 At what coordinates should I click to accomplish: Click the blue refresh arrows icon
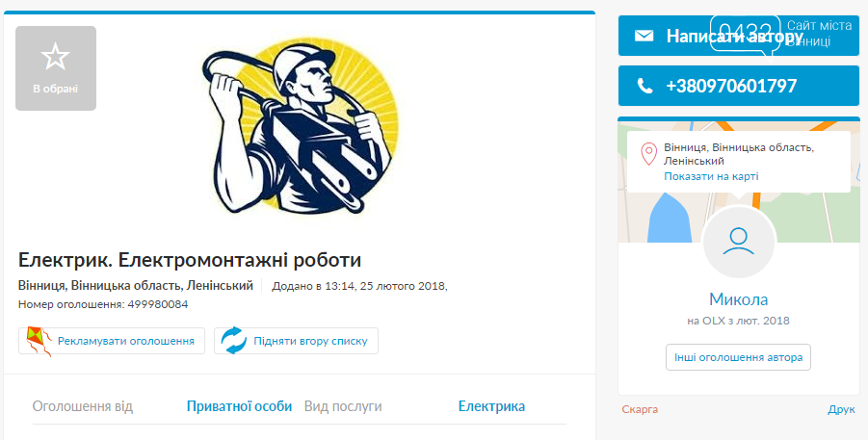[233, 341]
